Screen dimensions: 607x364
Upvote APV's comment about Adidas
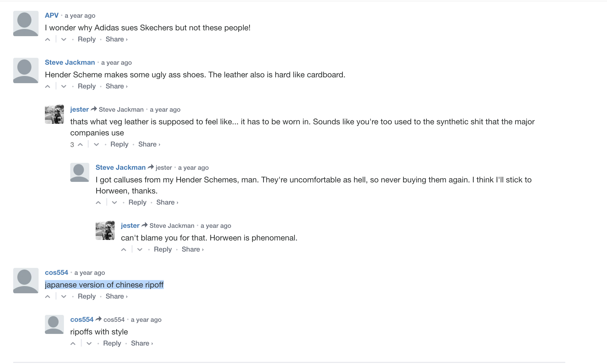coord(48,40)
